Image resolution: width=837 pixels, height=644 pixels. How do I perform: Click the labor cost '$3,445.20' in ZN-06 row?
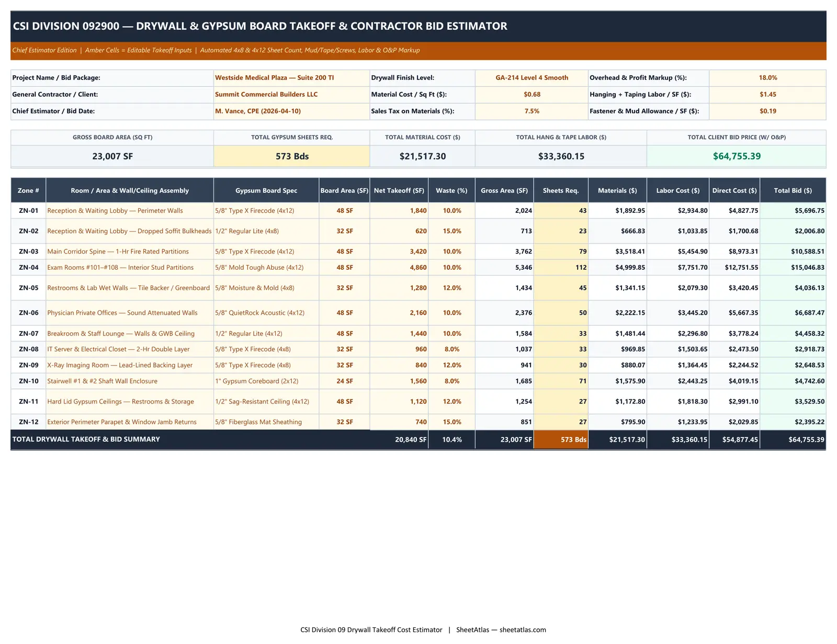pos(678,313)
